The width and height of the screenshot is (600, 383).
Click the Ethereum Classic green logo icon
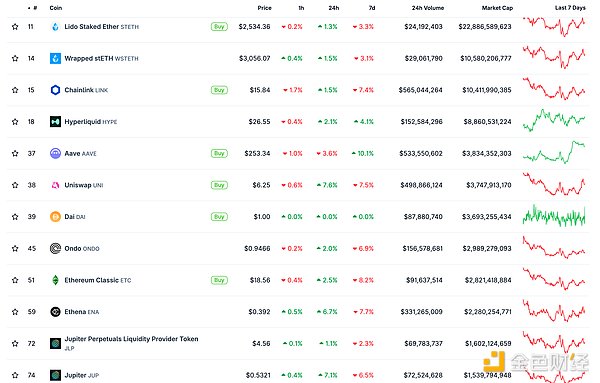[55, 280]
